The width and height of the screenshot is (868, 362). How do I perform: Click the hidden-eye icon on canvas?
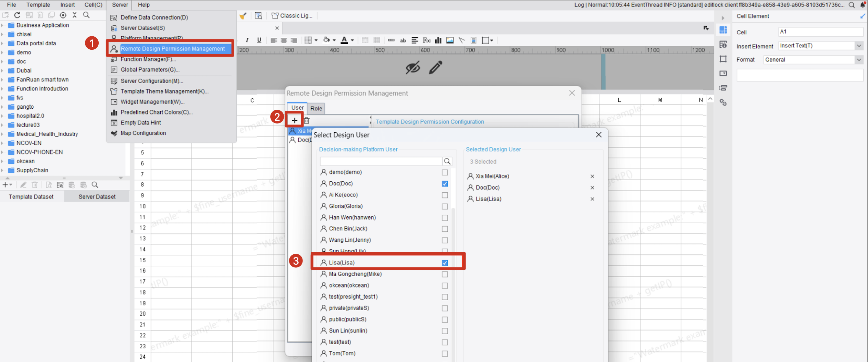pyautogui.click(x=412, y=68)
